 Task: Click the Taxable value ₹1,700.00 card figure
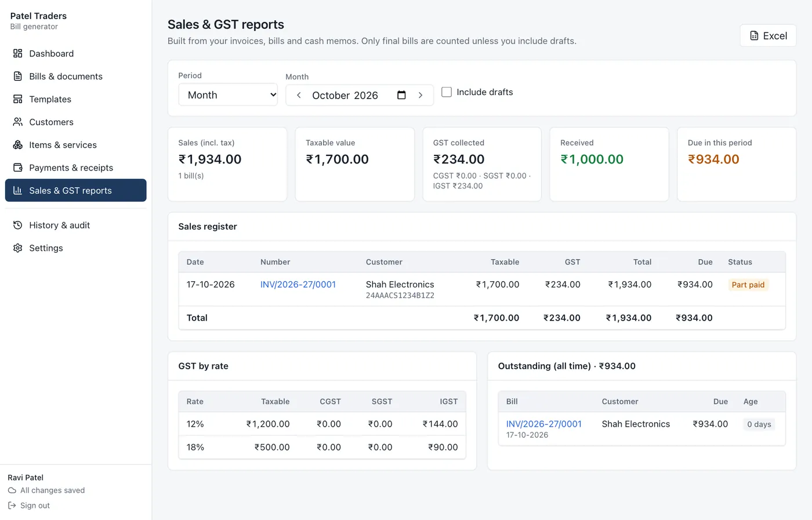coord(337,159)
